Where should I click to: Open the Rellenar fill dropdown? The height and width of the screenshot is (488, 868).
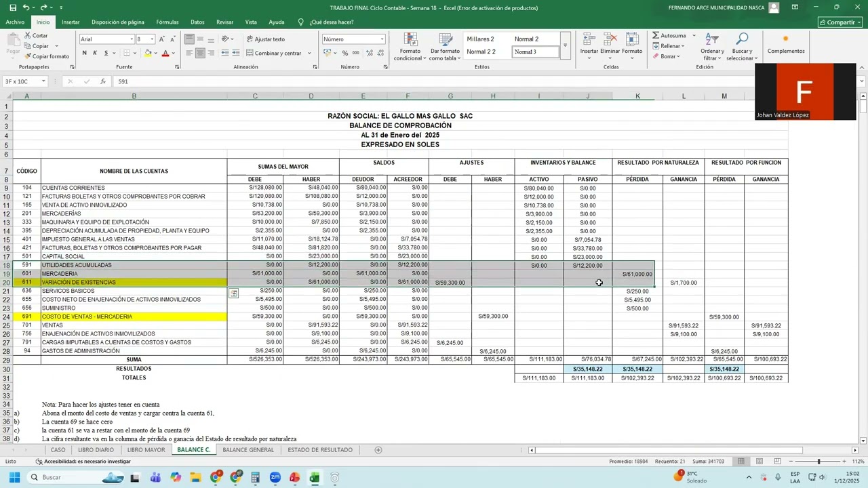(668, 46)
